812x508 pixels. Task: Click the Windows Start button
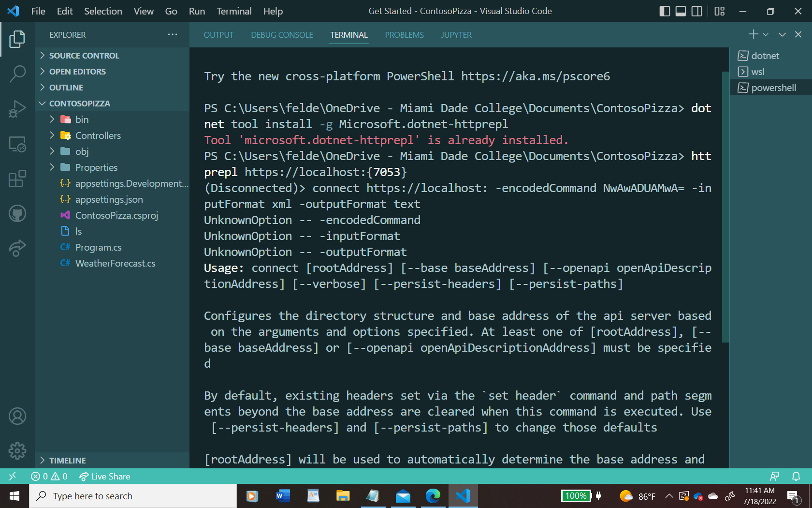pos(14,496)
